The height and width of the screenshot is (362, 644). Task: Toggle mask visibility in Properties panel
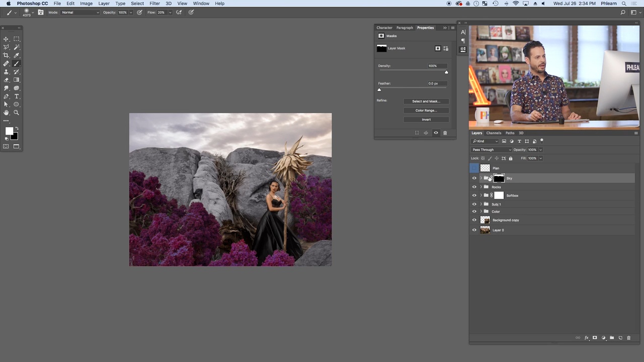tap(436, 133)
